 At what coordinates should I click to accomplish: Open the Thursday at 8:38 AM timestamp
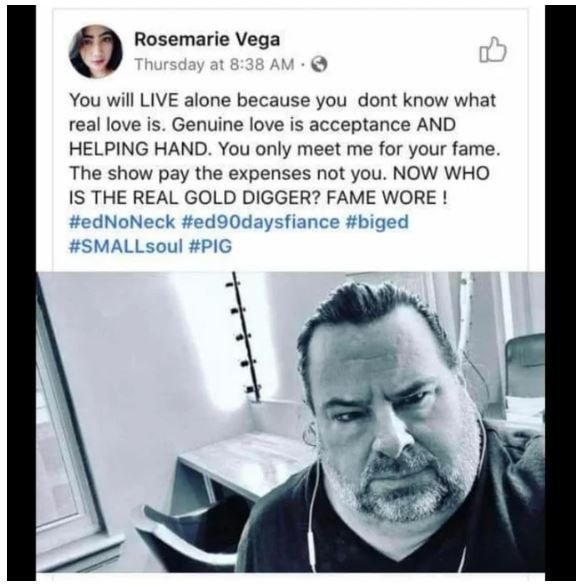point(214,64)
